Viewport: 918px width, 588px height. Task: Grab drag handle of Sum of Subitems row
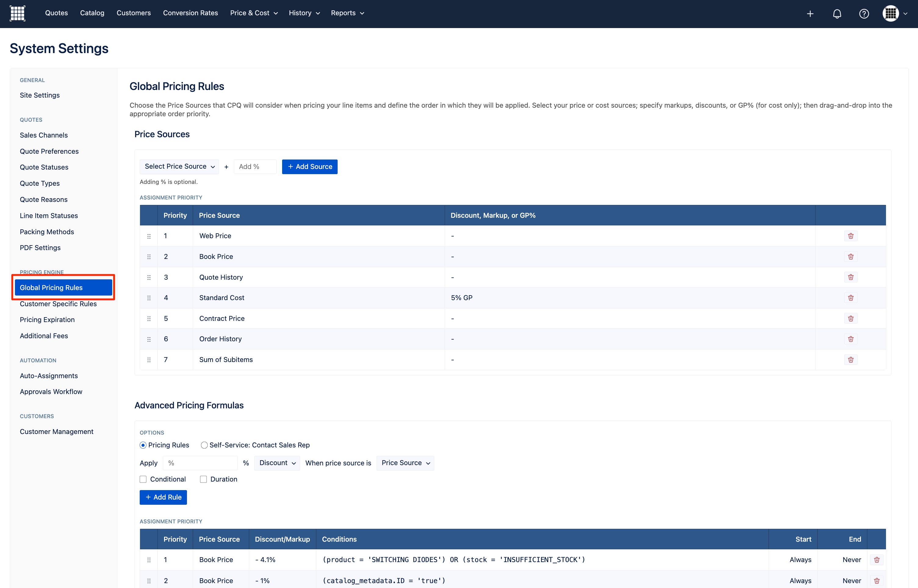tap(149, 360)
